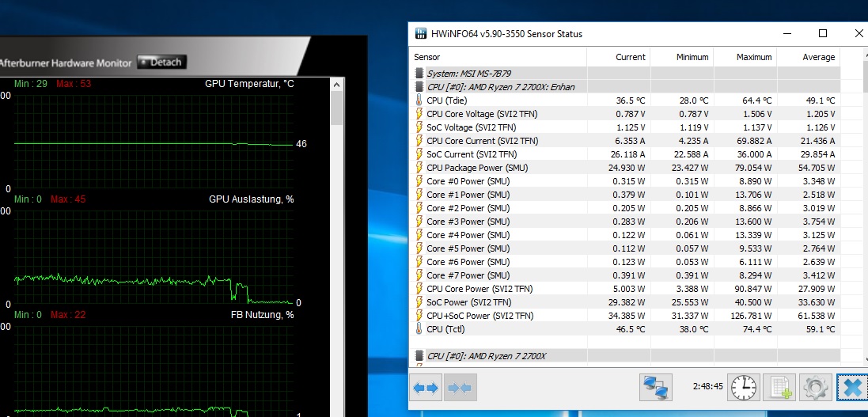Select Core #6 Power (SMU) row
This screenshot has width=868, height=417.
626,261
